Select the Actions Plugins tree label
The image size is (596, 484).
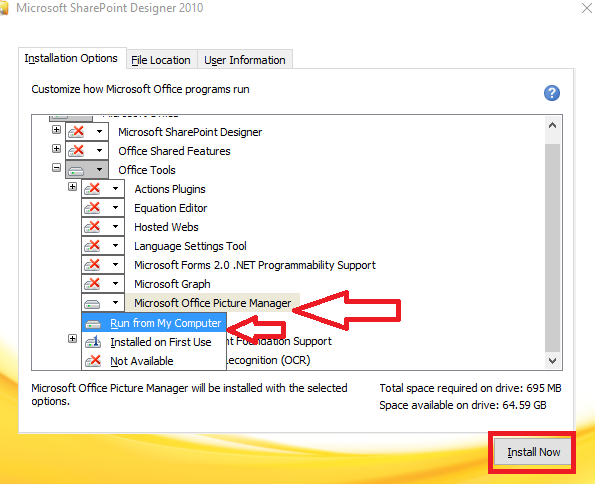(170, 189)
